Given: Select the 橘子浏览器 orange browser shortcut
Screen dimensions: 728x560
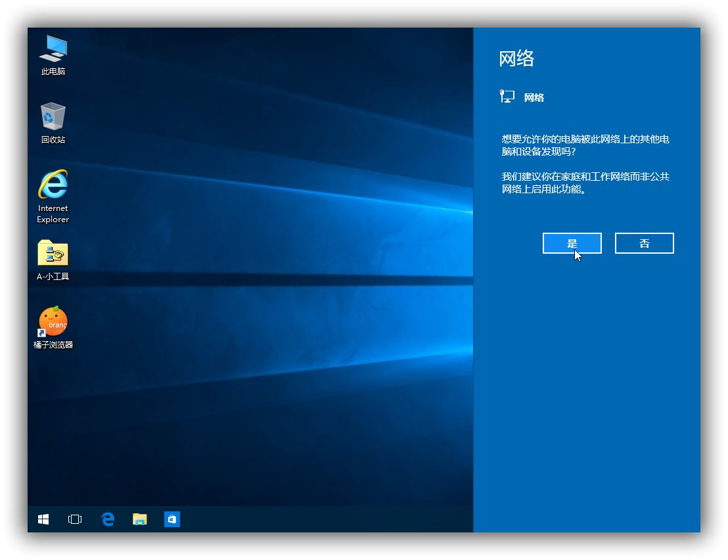Looking at the screenshot, I should (53, 327).
